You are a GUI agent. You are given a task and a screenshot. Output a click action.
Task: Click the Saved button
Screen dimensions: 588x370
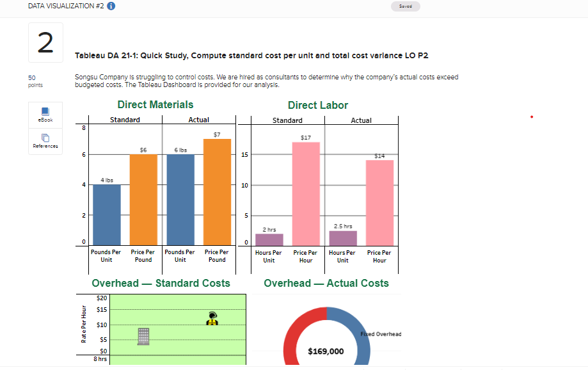coord(405,6)
